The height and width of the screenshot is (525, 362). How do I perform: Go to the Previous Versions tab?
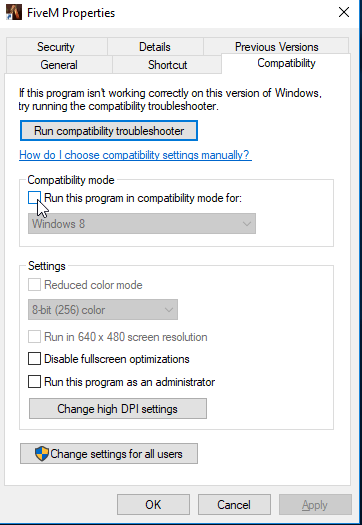coord(276,47)
